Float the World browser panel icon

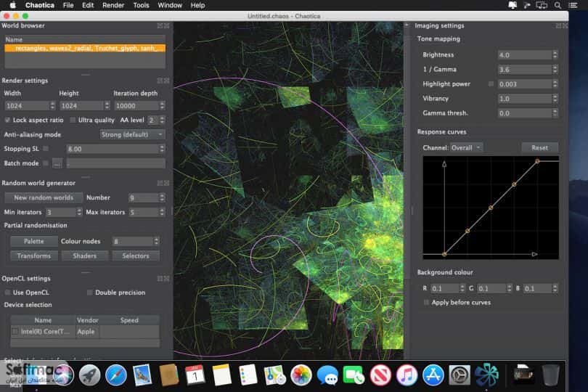pos(160,25)
